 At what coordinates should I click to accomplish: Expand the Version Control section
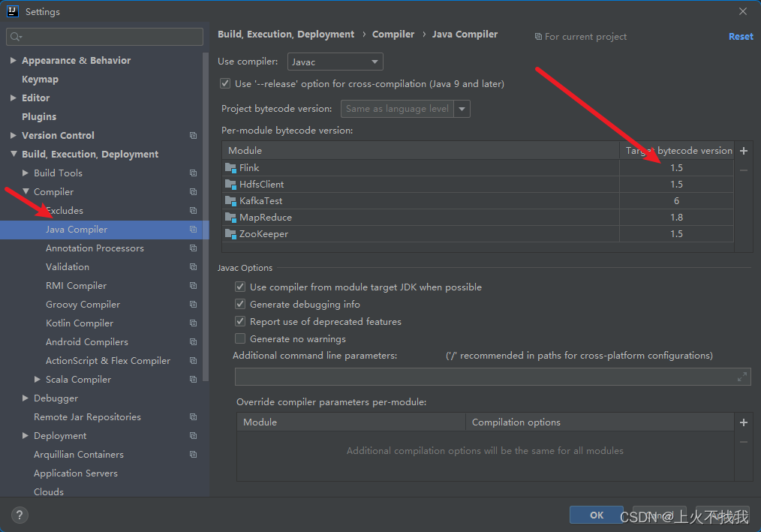click(14, 135)
